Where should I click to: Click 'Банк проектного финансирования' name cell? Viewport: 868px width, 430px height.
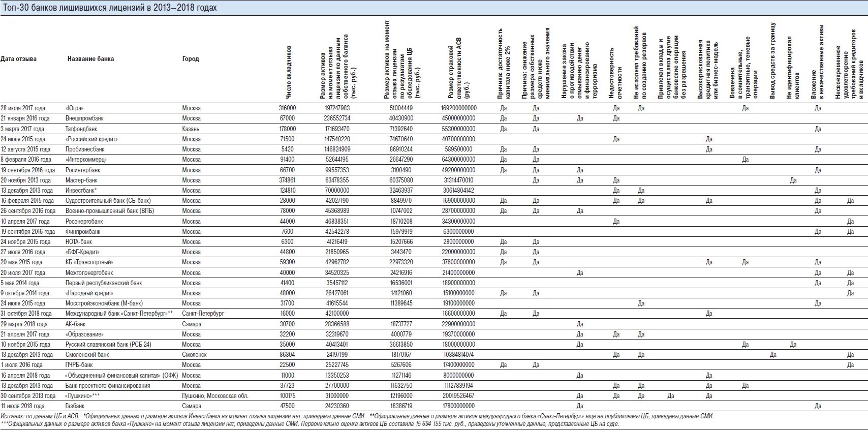click(108, 386)
